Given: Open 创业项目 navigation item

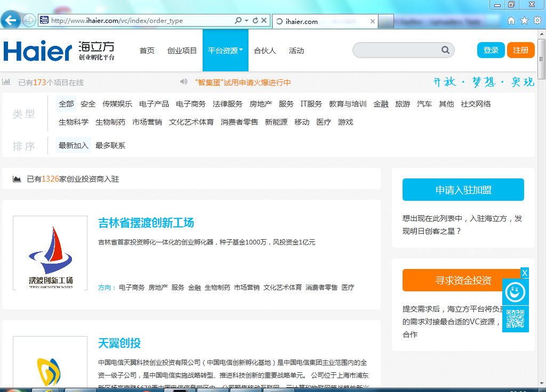Looking at the screenshot, I should coord(182,51).
